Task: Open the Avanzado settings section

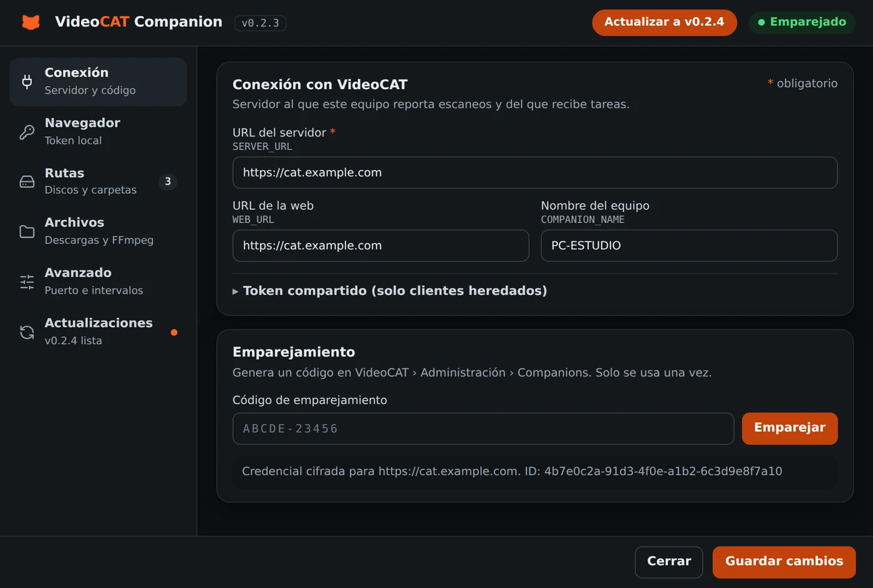Action: pos(98,282)
